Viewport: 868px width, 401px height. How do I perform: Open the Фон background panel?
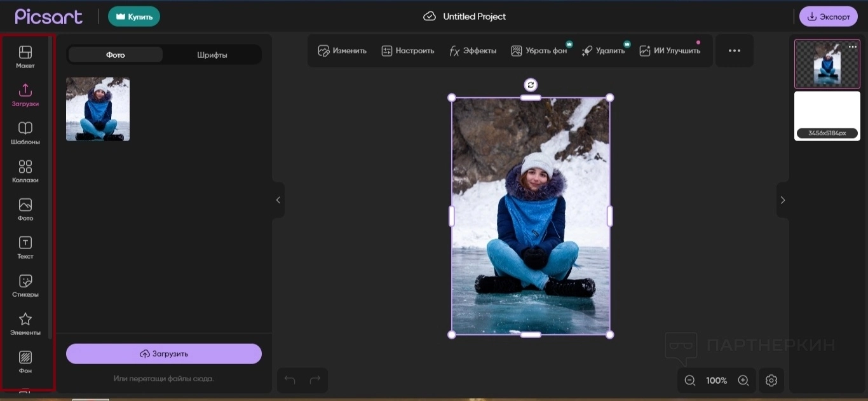click(25, 362)
